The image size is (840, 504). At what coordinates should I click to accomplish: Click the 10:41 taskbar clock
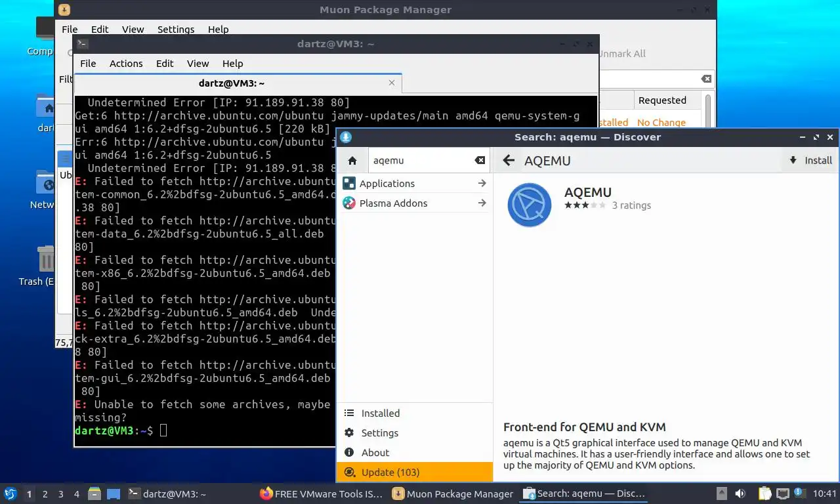pos(824,493)
